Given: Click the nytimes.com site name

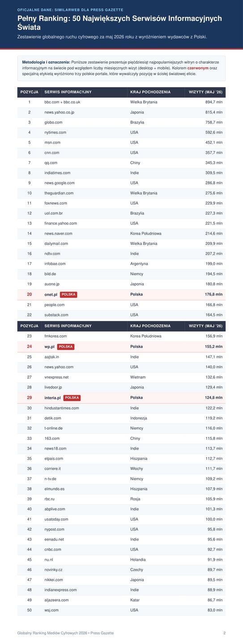Looking at the screenshot, I should tap(55, 132).
